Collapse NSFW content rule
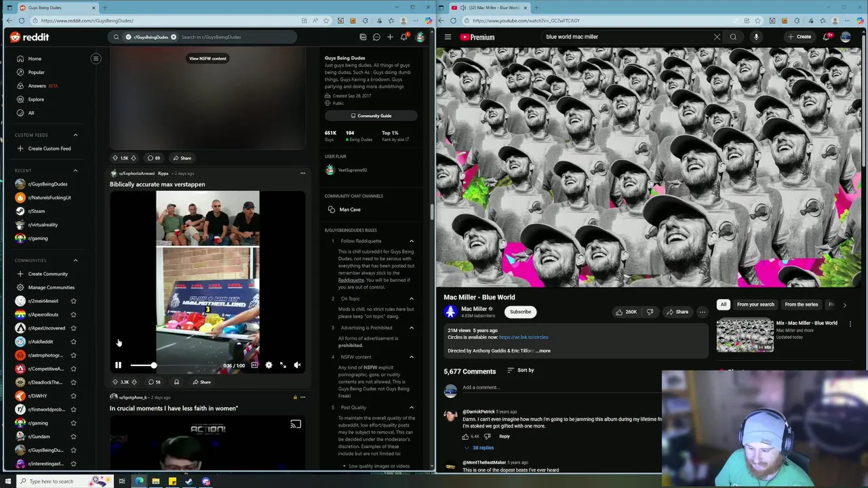The height and width of the screenshot is (488, 868). click(411, 357)
